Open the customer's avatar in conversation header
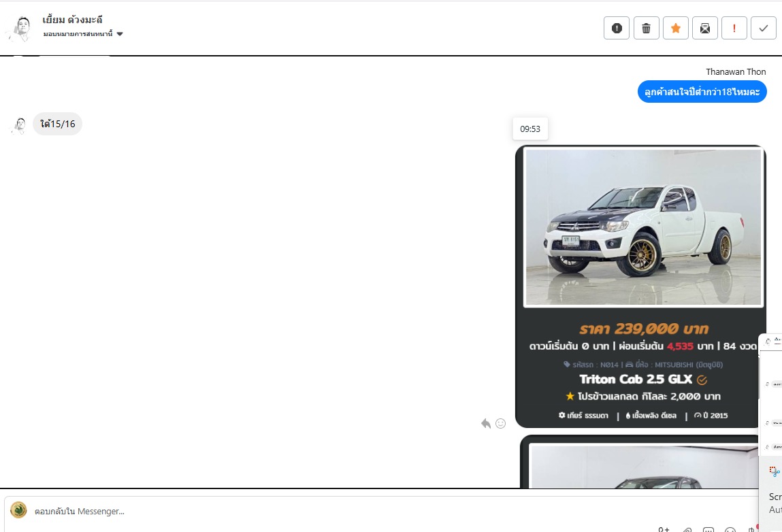782x532 pixels. click(20, 28)
